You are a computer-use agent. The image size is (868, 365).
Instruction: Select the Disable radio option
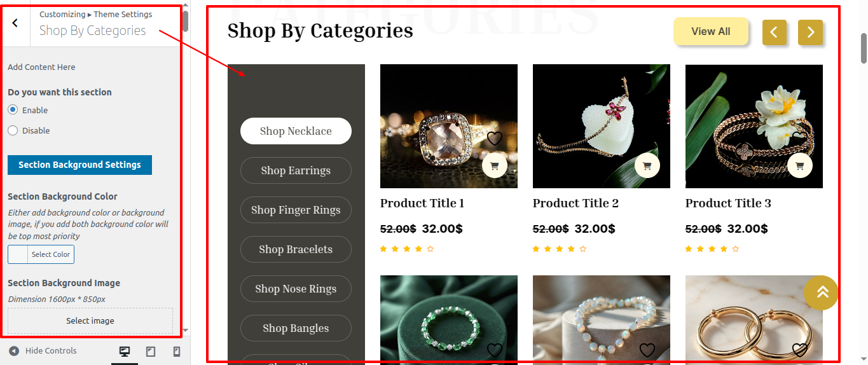click(13, 130)
